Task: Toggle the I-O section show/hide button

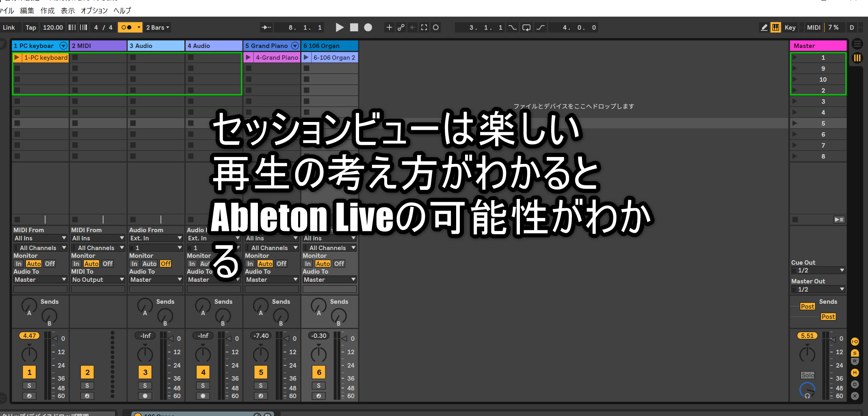Action: (855, 342)
